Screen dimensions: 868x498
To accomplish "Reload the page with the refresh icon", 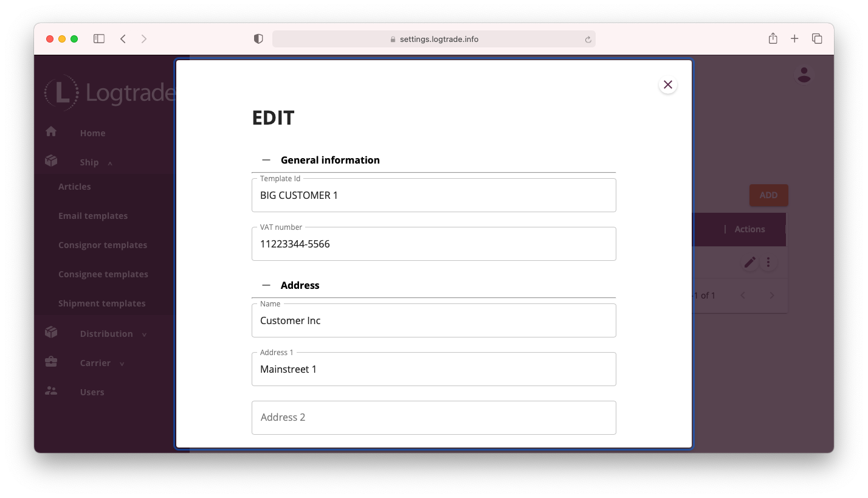I will [588, 40].
